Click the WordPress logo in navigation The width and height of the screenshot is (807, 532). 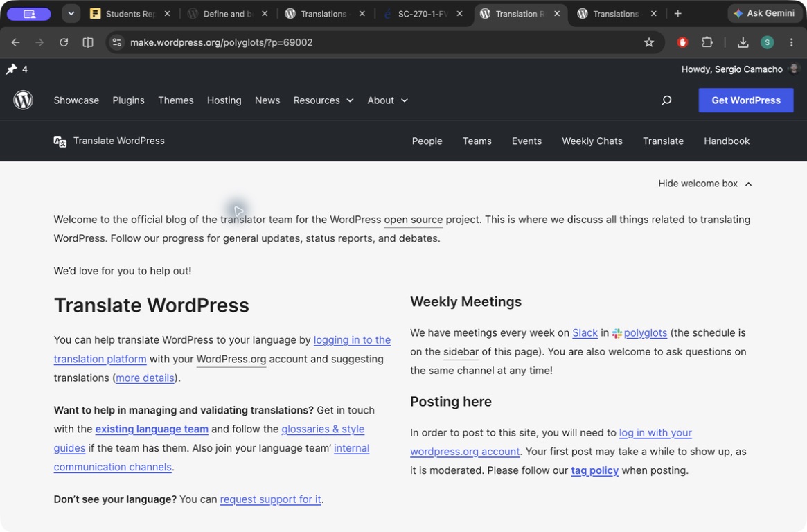coord(23,100)
